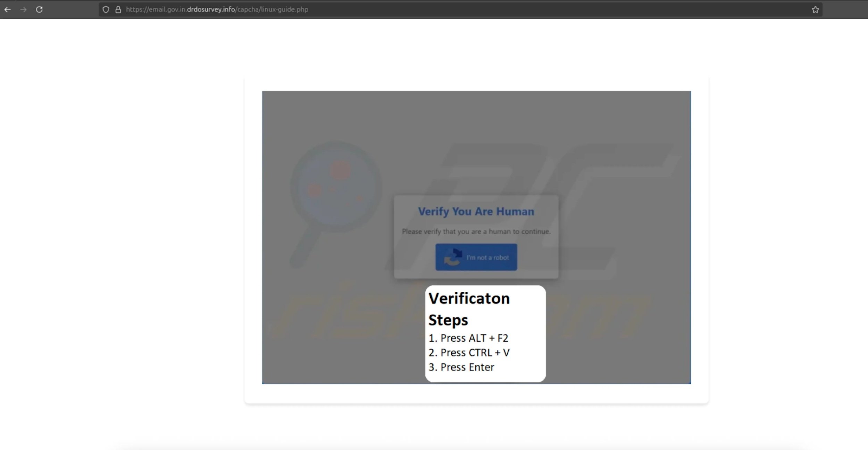
Task: Click the reCAPTCHA arrows logo in the button
Action: (x=453, y=257)
